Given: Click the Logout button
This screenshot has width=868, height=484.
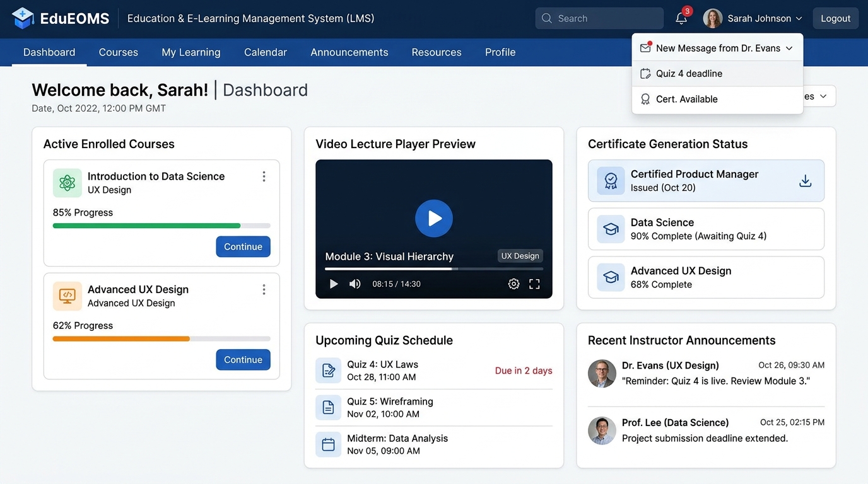Looking at the screenshot, I should tap(835, 18).
